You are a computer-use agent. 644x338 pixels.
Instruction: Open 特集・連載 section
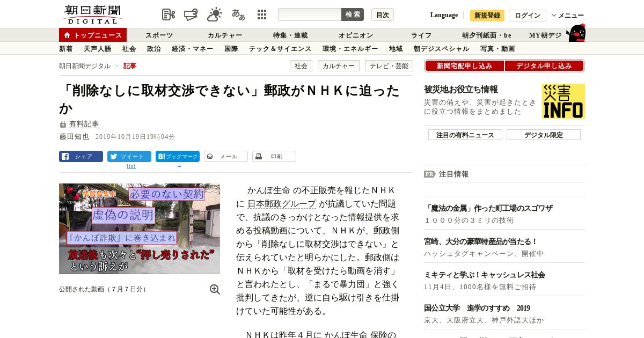(x=290, y=35)
